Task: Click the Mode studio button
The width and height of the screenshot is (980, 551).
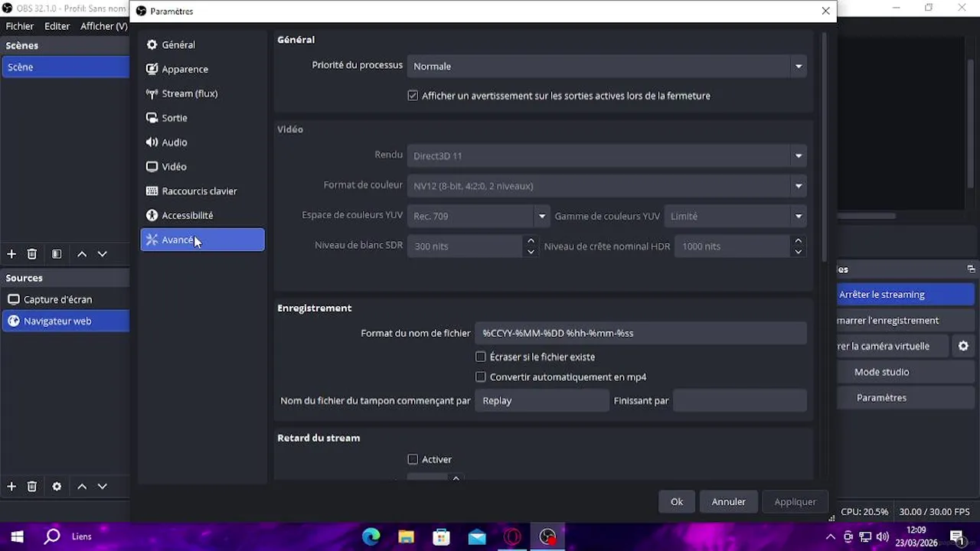Action: coord(905,372)
